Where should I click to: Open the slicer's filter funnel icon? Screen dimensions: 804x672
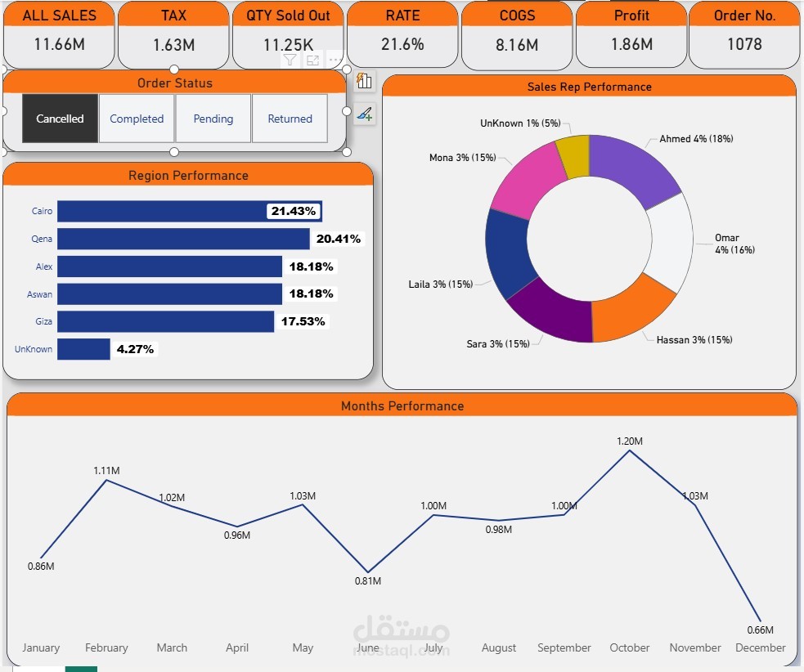(x=290, y=60)
